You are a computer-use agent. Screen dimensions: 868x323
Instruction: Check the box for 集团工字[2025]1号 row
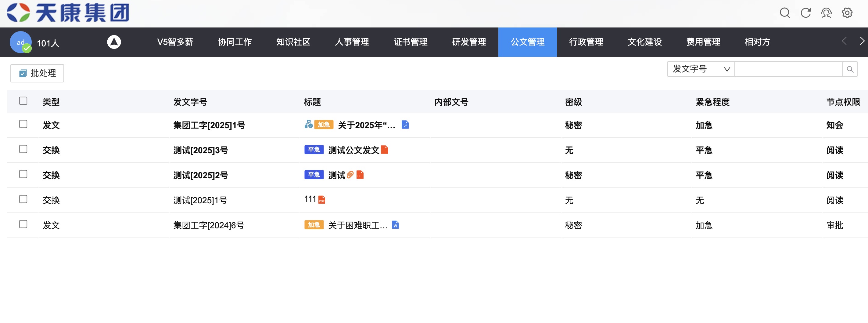click(23, 124)
